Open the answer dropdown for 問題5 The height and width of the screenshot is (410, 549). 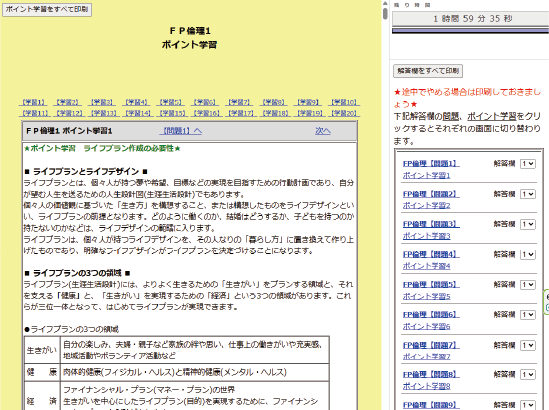[528, 285]
